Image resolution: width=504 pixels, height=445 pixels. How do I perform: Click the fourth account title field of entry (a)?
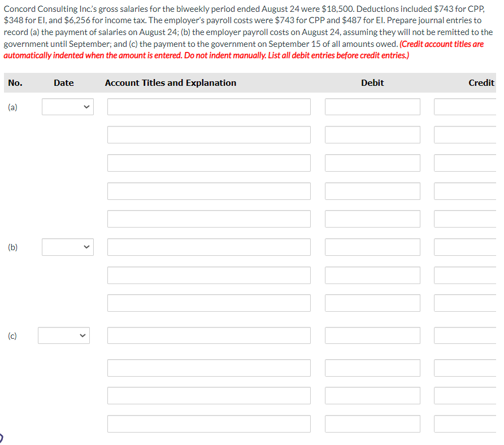(x=209, y=191)
